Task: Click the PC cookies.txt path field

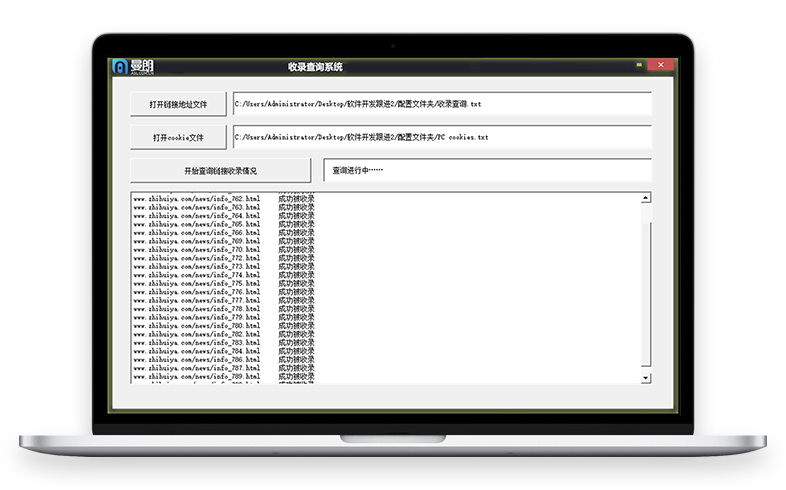Action: point(441,137)
